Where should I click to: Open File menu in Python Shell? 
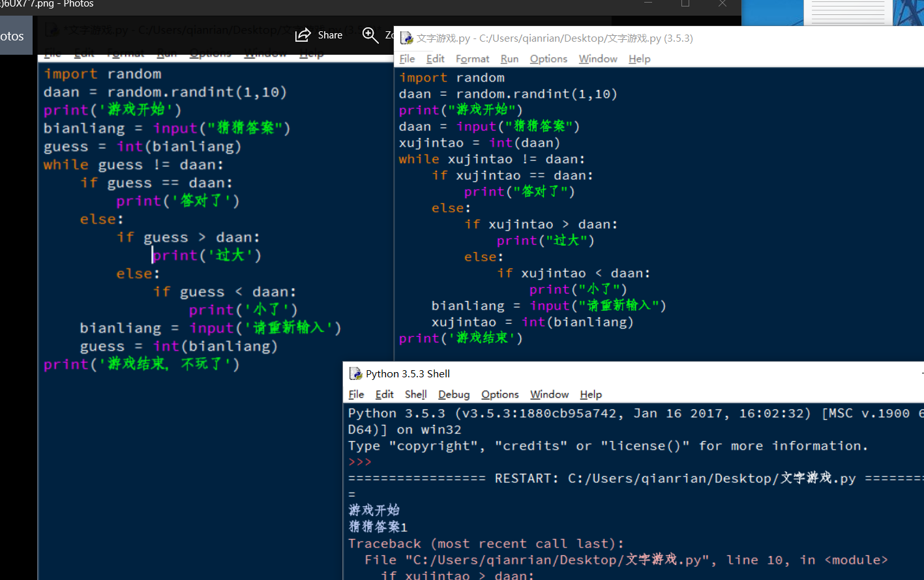tap(357, 394)
